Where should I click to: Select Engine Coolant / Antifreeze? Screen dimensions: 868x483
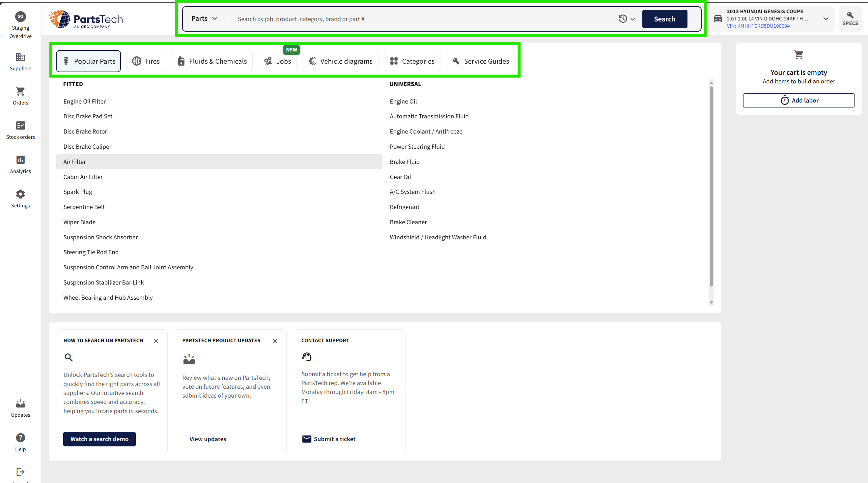point(426,131)
